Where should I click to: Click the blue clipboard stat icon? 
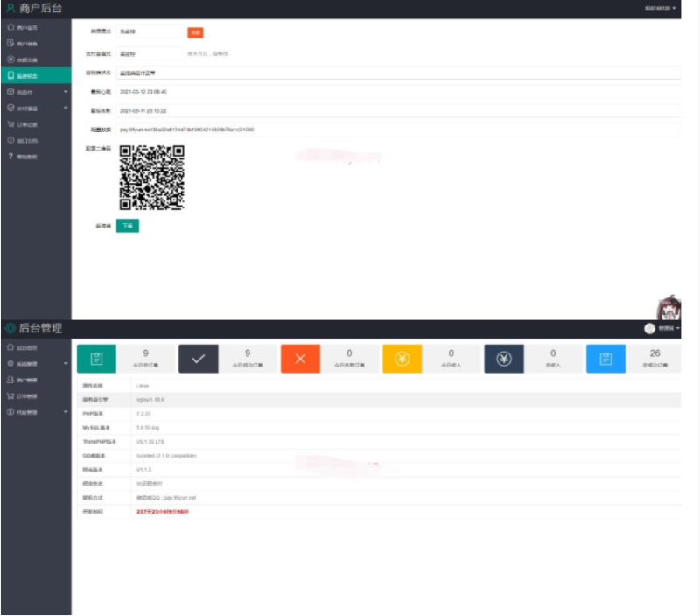point(605,359)
